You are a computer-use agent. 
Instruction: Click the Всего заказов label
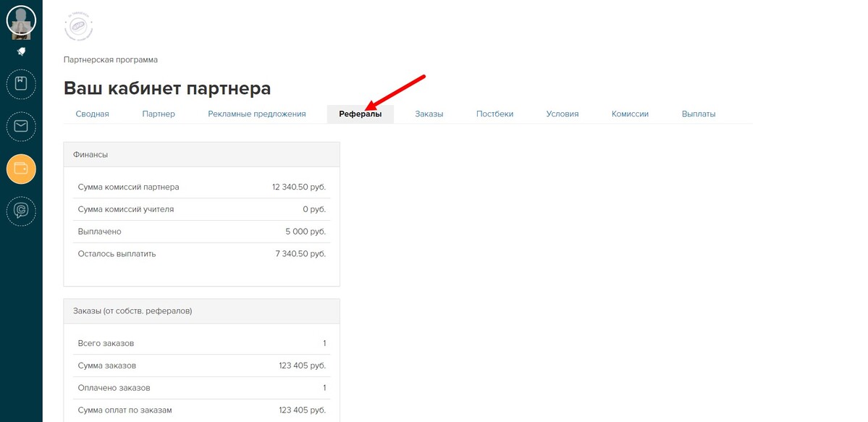(106, 343)
